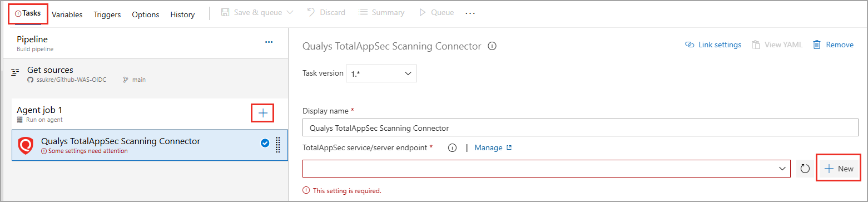View the History tab

[182, 14]
